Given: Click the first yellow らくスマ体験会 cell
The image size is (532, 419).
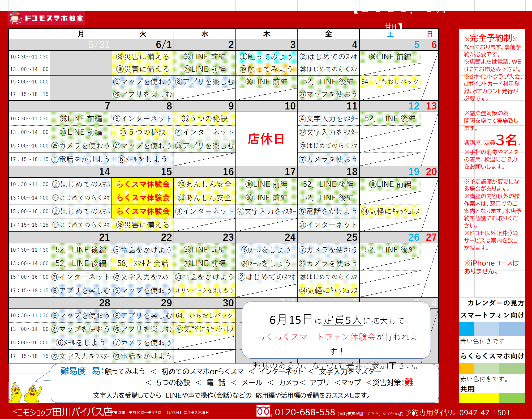Looking at the screenshot, I should pyautogui.click(x=143, y=184).
